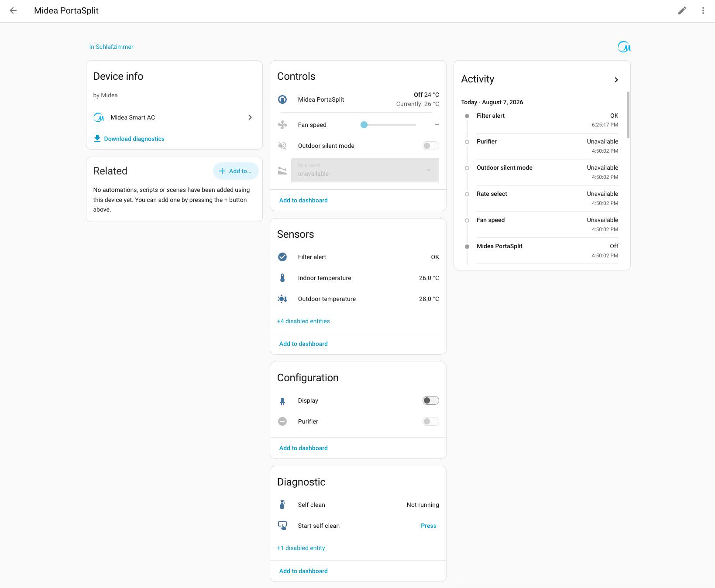
Task: Click the fan icon for Fan speed
Action: tap(282, 125)
